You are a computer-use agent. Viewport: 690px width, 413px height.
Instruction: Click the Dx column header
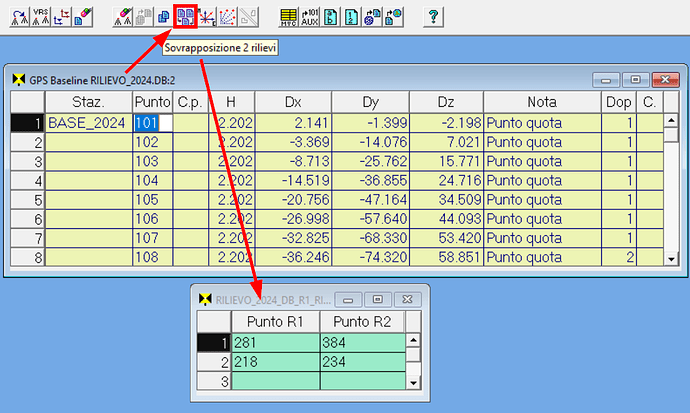tap(293, 102)
